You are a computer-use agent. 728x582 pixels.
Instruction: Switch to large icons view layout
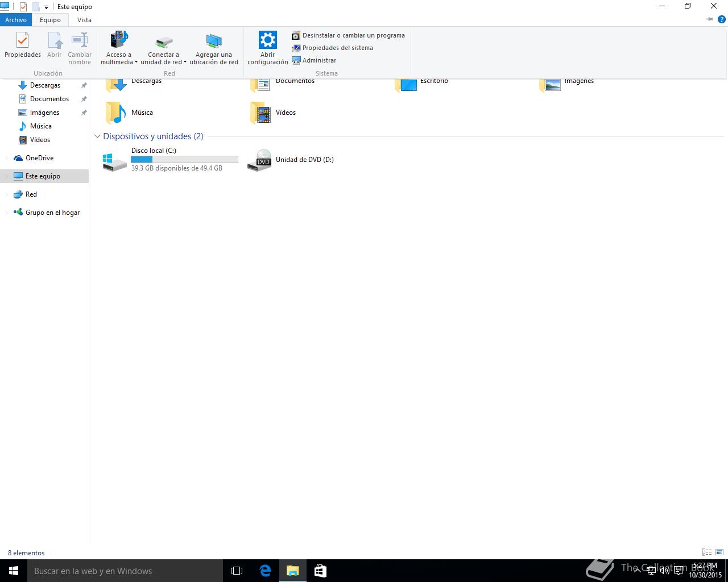click(x=720, y=552)
